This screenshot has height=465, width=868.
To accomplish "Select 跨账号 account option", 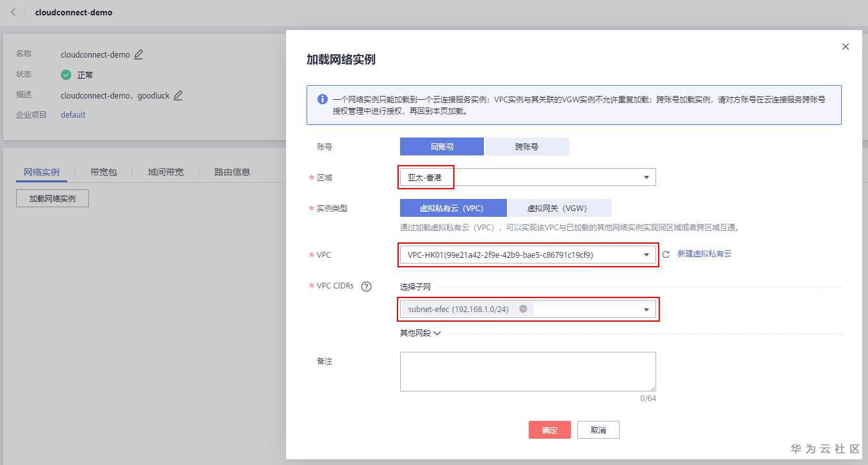I will pos(527,146).
